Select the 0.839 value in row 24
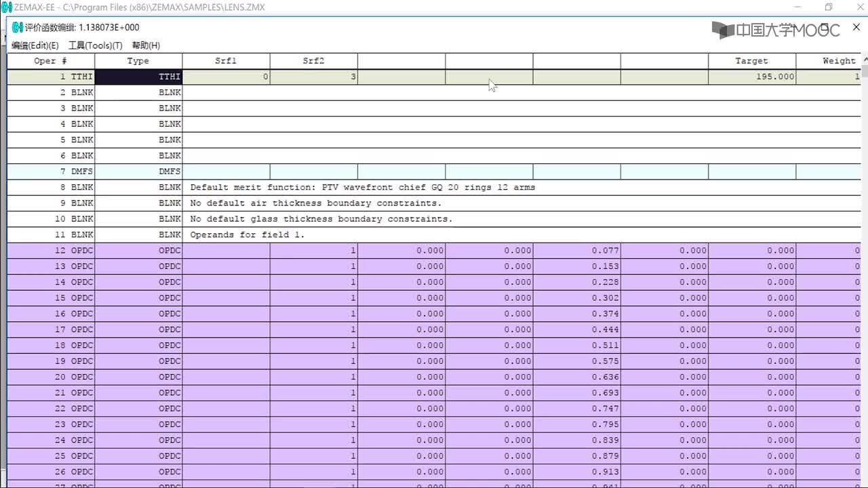The width and height of the screenshot is (868, 488). click(576, 440)
